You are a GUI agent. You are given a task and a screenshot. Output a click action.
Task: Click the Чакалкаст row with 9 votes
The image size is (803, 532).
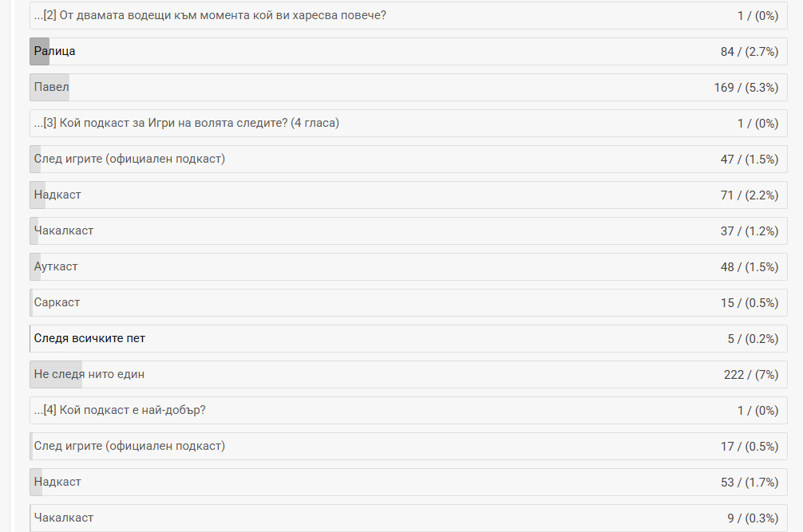point(64,518)
